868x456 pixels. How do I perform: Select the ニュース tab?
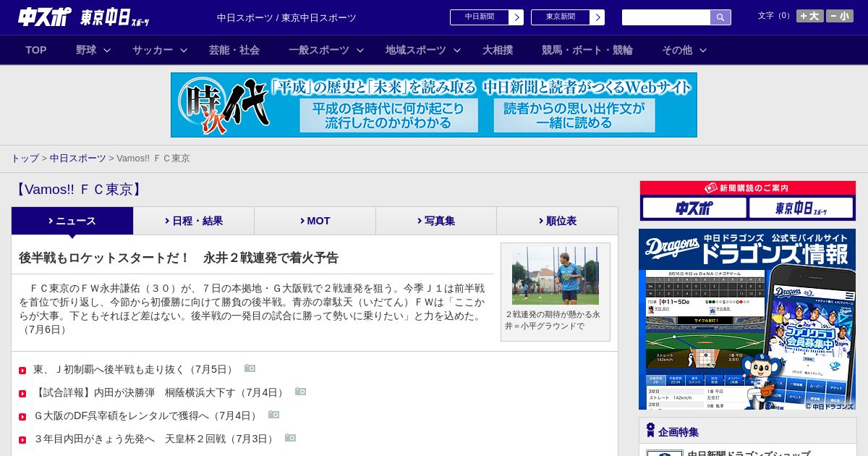[72, 221]
